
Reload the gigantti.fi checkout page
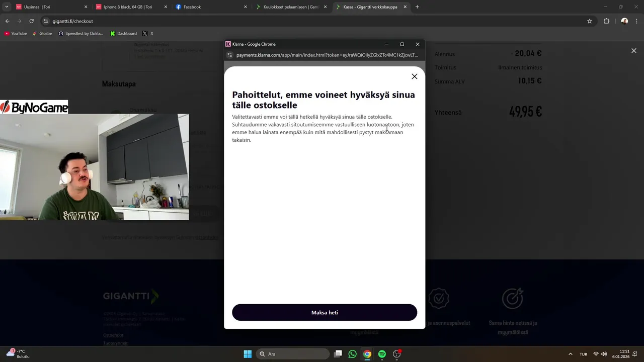pos(31,21)
